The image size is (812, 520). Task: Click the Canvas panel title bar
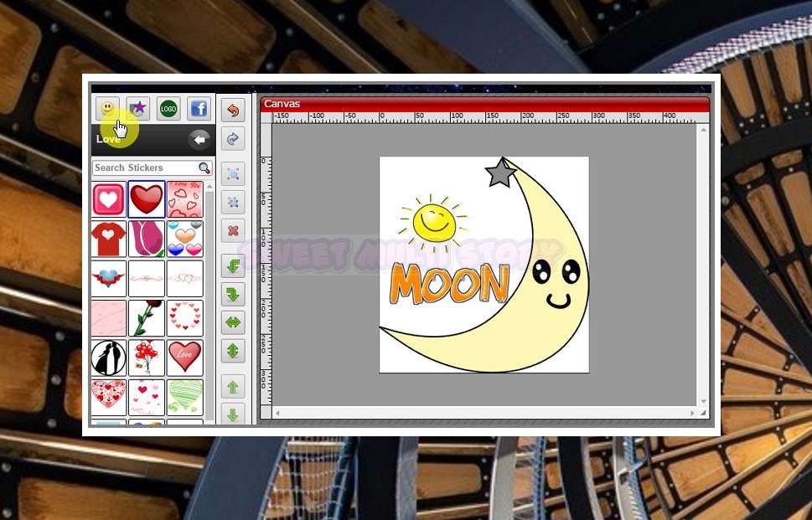click(x=484, y=104)
